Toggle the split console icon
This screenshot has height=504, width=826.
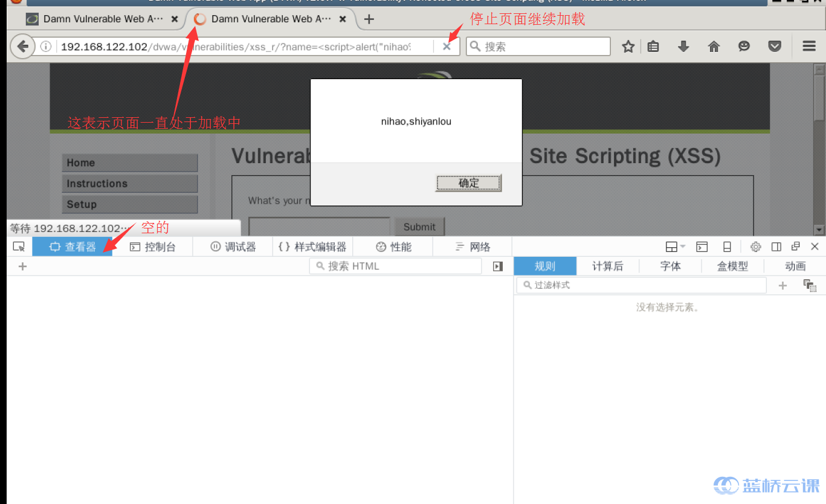click(702, 247)
